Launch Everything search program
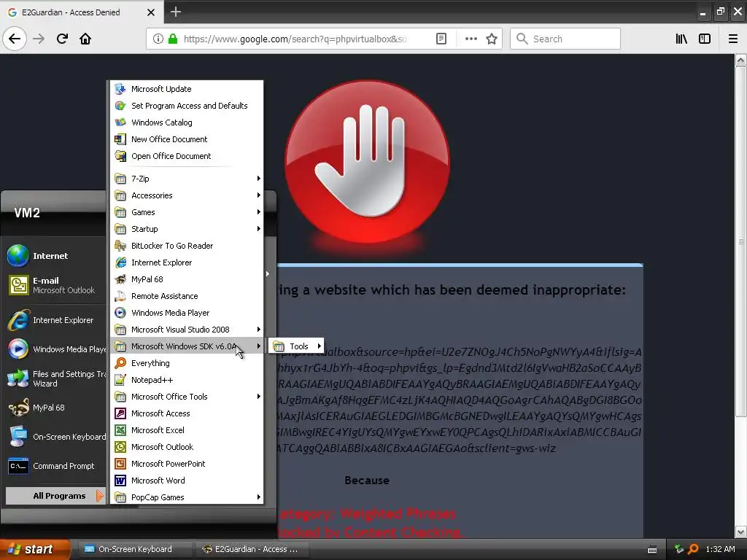 (x=186, y=363)
